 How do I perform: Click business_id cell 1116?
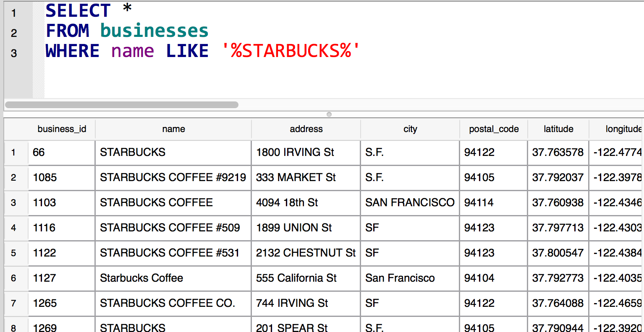tap(62, 228)
